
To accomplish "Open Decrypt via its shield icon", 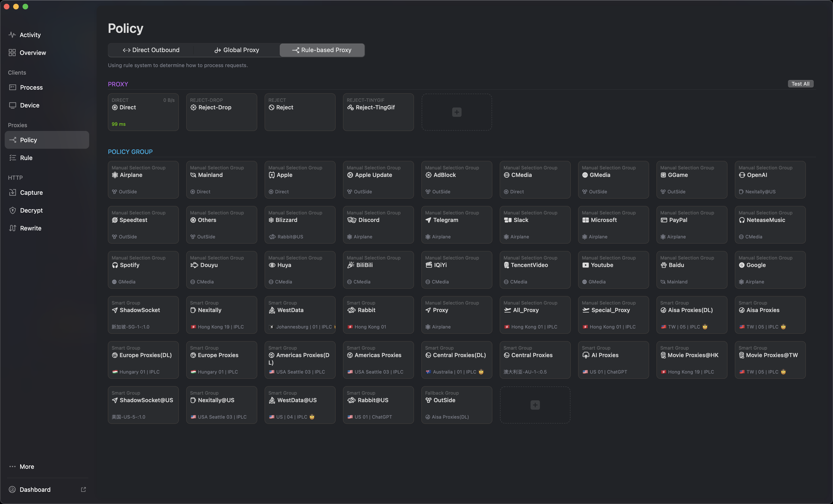I will tap(12, 210).
